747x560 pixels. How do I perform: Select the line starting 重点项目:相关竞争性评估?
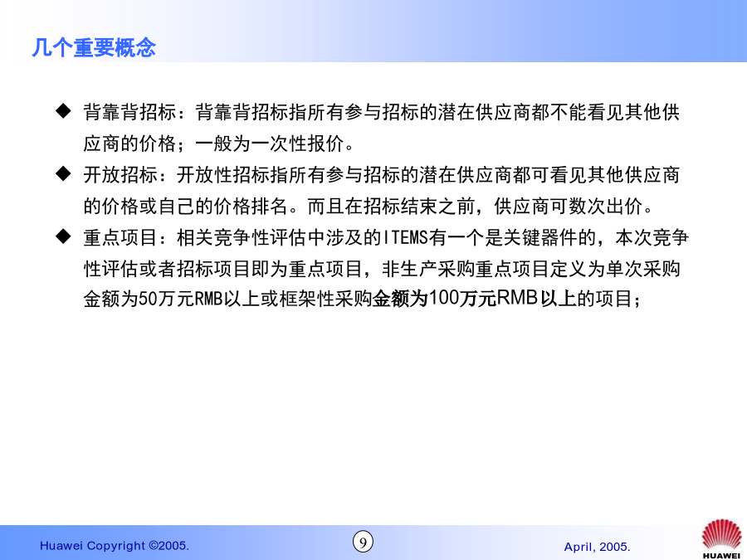pos(386,237)
